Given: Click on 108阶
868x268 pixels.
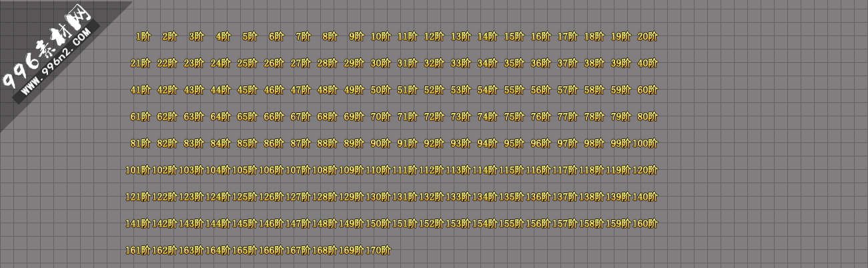Looking at the screenshot, I should pyautogui.click(x=325, y=170).
